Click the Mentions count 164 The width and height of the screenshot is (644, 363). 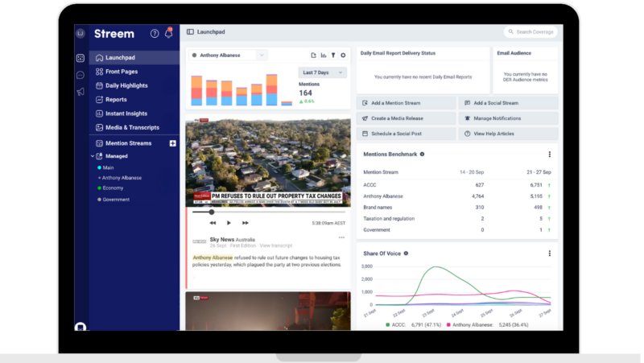[306, 93]
